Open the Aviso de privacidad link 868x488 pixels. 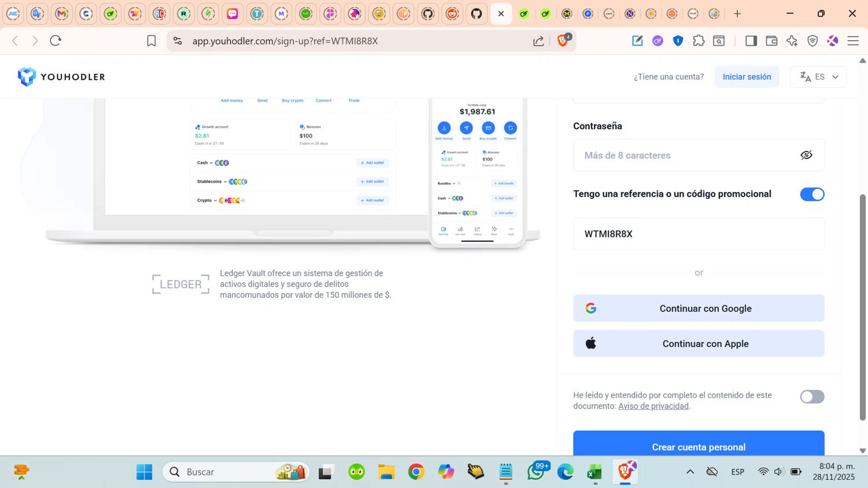click(x=653, y=406)
